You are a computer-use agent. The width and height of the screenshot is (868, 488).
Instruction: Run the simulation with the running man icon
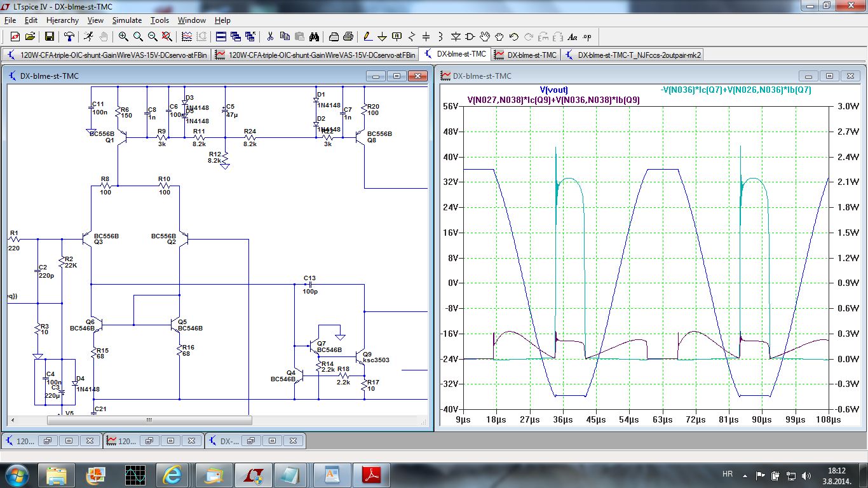[88, 36]
